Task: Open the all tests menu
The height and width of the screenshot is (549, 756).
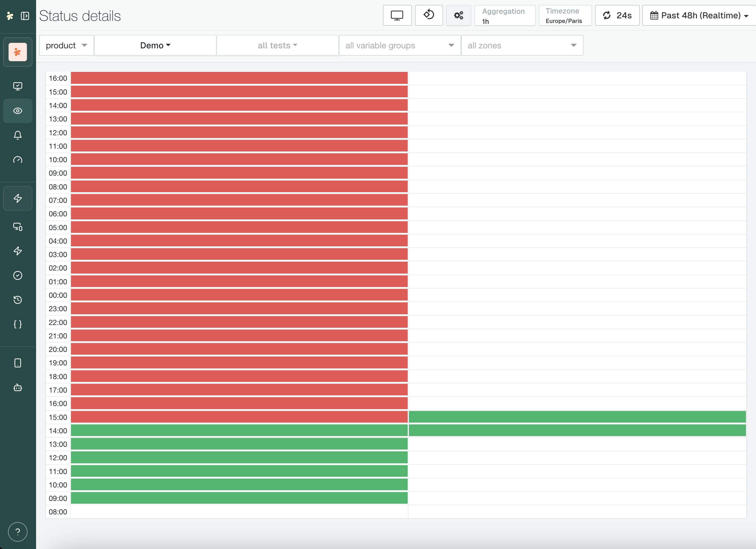Action: (x=277, y=45)
